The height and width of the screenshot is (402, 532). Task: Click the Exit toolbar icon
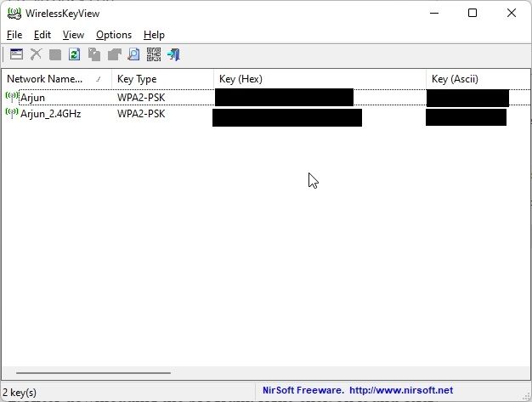click(173, 54)
